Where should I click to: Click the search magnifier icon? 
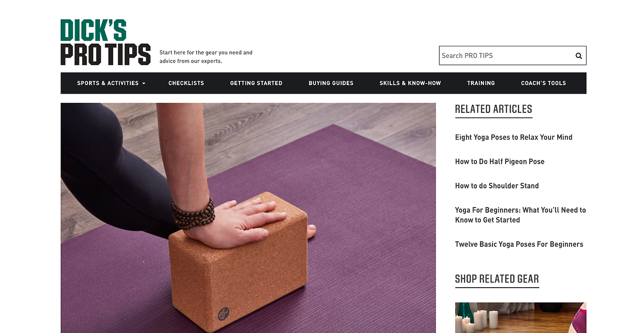click(x=579, y=56)
